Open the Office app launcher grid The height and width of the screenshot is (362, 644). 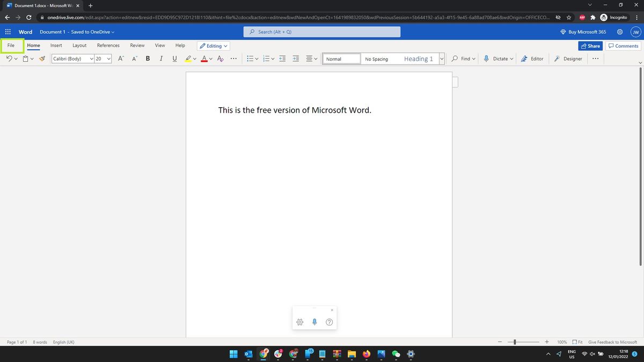point(8,32)
